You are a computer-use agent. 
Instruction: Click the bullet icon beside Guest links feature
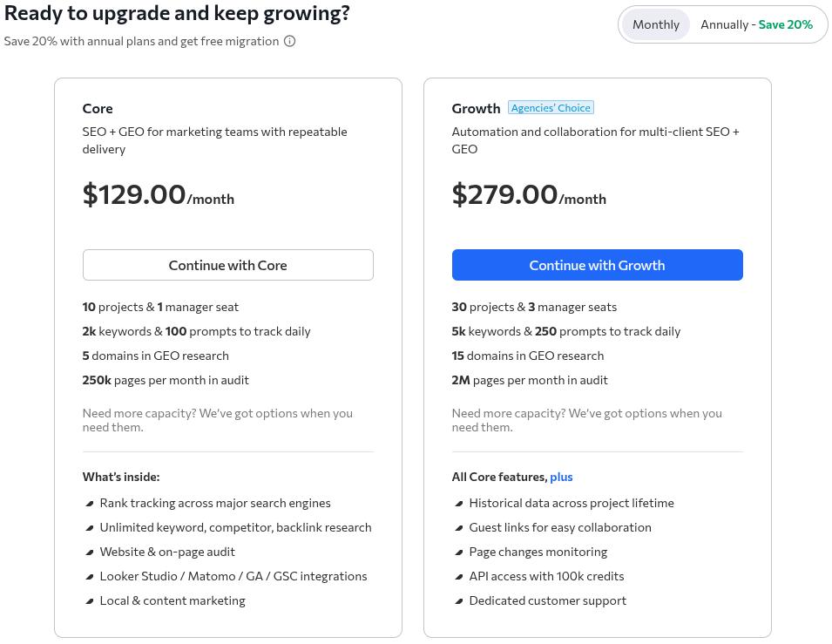click(458, 527)
